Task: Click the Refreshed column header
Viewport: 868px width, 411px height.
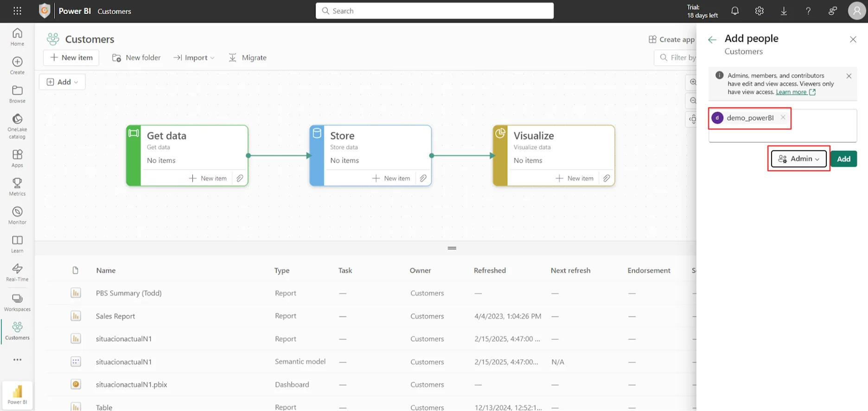Action: (490, 270)
